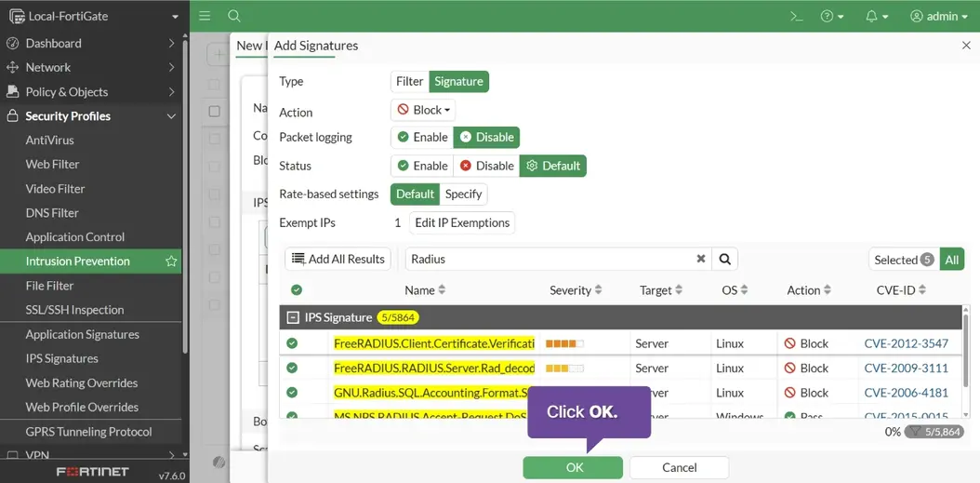The image size is (980, 483).
Task: Open the admin user menu
Action: [x=937, y=17]
